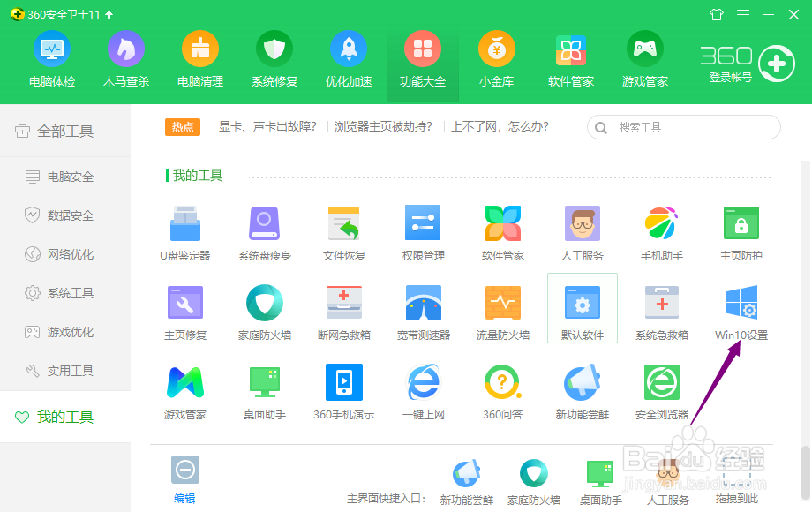812x512 pixels.
Task: Launch 360问答 tool
Action: tap(503, 392)
